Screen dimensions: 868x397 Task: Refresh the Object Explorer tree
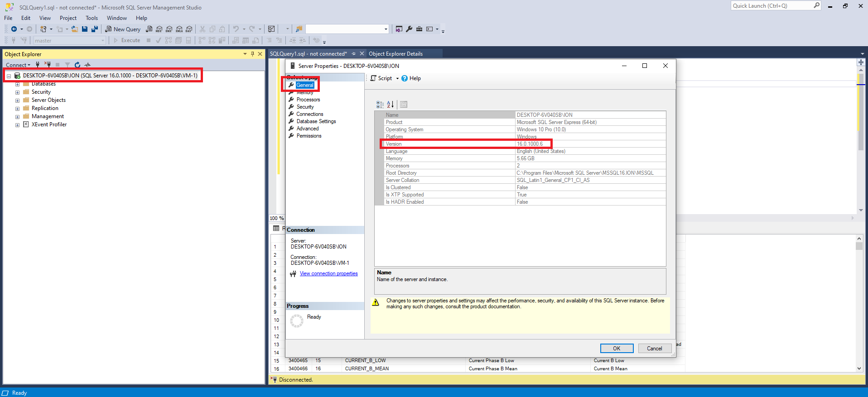pyautogui.click(x=77, y=65)
